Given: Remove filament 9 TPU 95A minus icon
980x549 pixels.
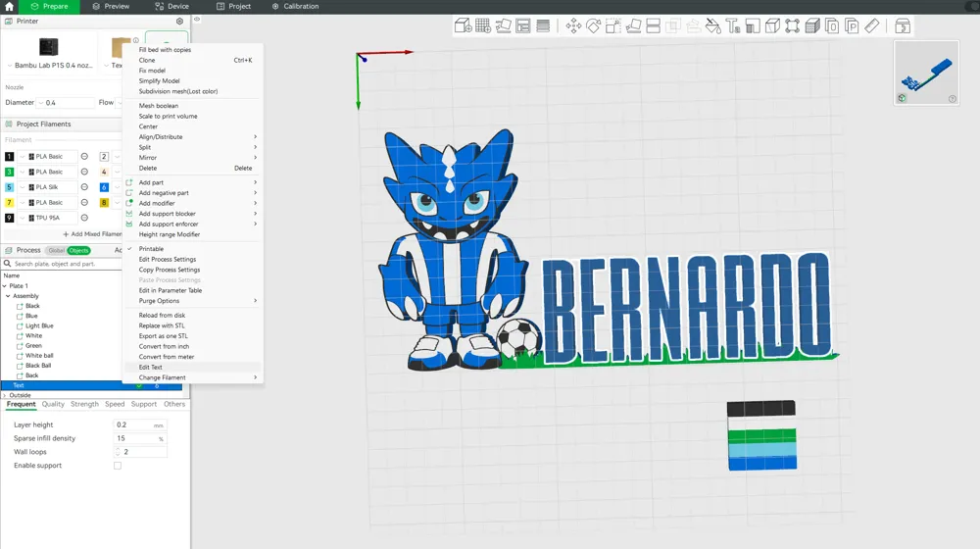Looking at the screenshot, I should click(84, 218).
